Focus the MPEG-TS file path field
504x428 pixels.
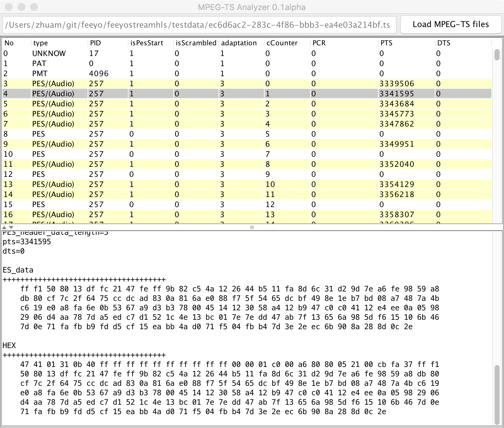pyautogui.click(x=199, y=25)
